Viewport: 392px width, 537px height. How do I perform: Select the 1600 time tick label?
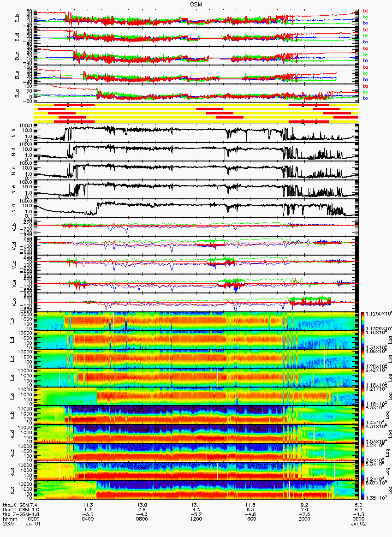coord(250,519)
